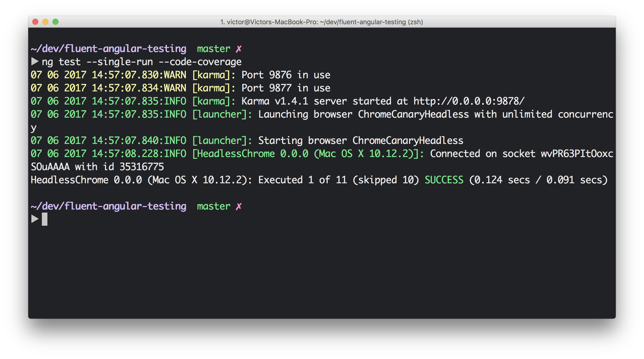Click the yellow minimize window button

click(45, 22)
